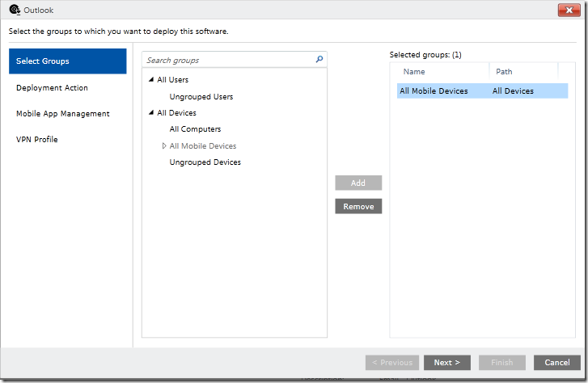The image size is (588, 383).
Task: Click the search magnifier icon
Action: click(319, 59)
